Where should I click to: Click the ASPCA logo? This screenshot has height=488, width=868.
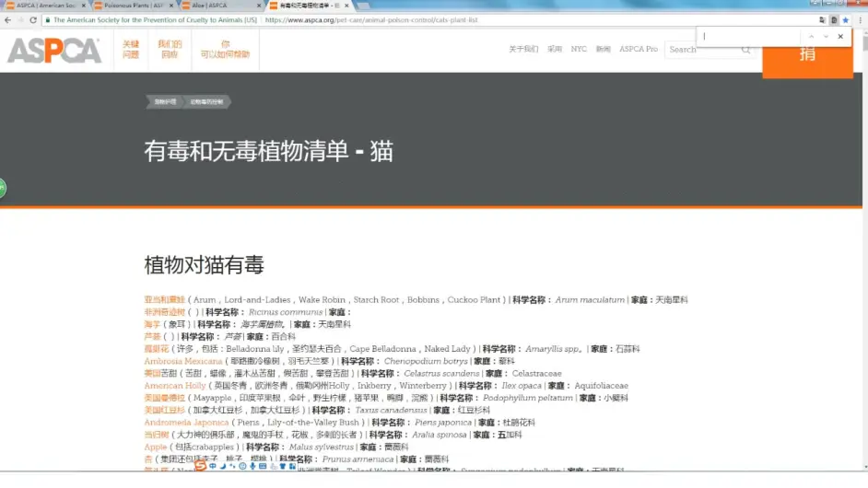(54, 51)
